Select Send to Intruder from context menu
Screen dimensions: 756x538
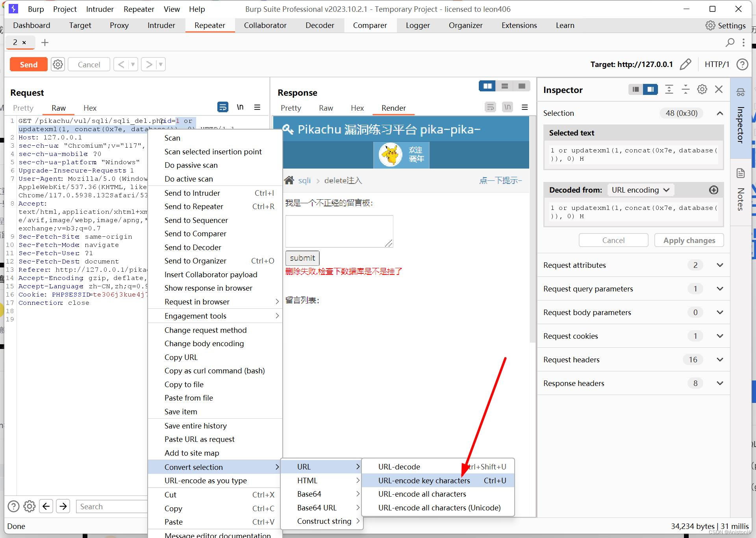[191, 193]
